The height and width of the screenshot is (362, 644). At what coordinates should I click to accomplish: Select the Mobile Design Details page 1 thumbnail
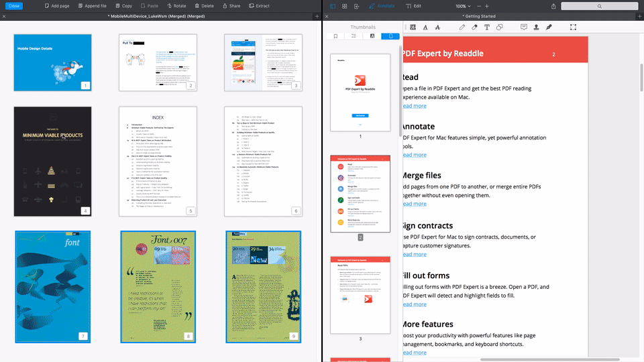52,62
